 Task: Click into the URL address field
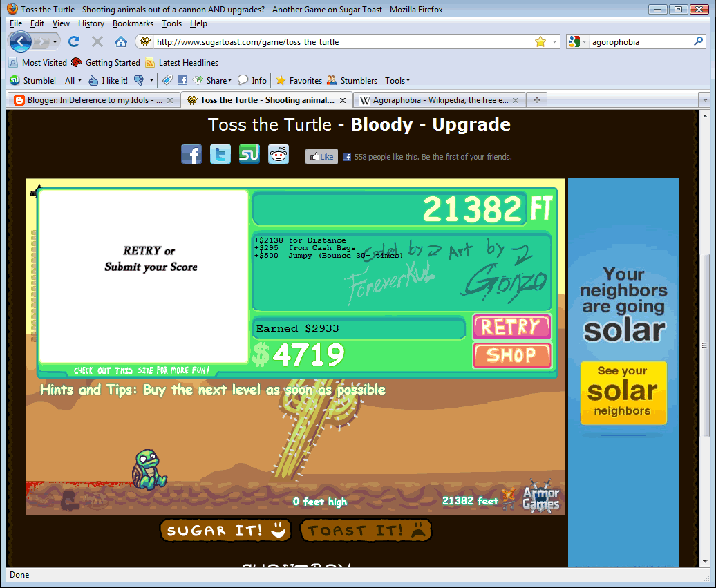343,42
